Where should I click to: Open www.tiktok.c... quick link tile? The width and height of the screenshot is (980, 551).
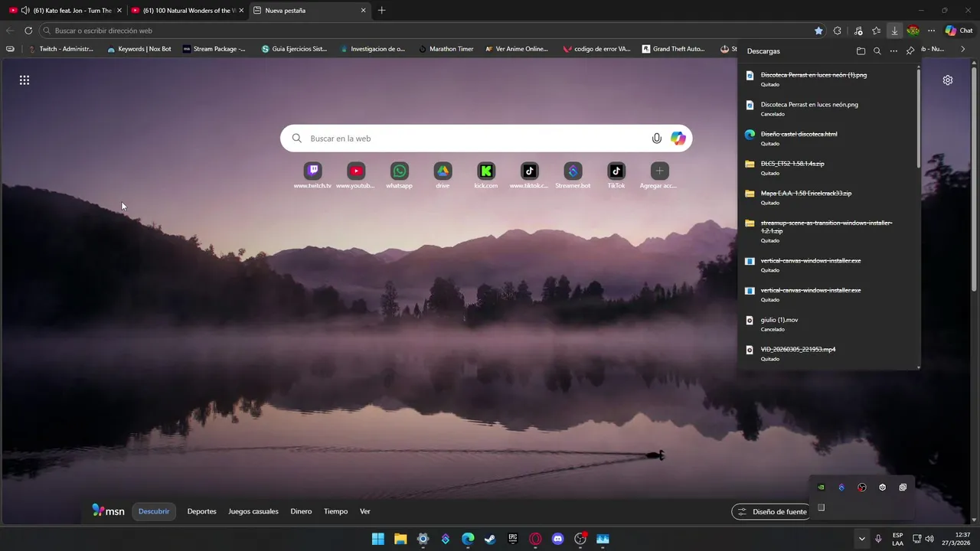529,175
